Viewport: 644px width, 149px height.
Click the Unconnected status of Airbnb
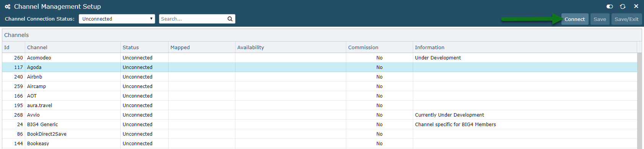coord(138,77)
